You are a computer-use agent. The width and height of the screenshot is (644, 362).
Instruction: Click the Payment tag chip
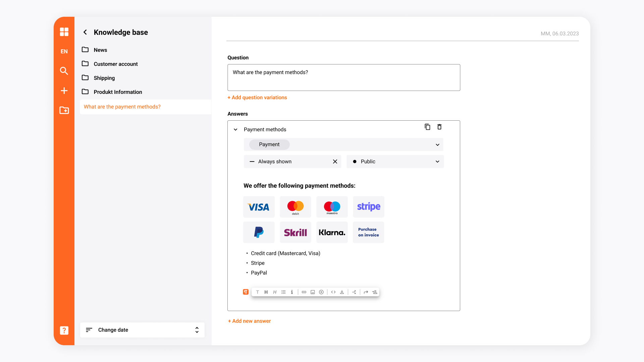[269, 144]
